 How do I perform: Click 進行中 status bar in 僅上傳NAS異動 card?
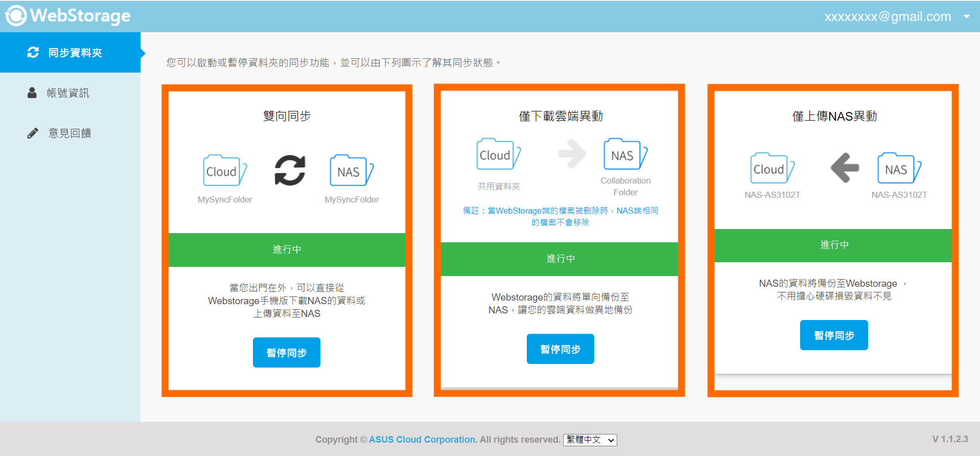[834, 245]
